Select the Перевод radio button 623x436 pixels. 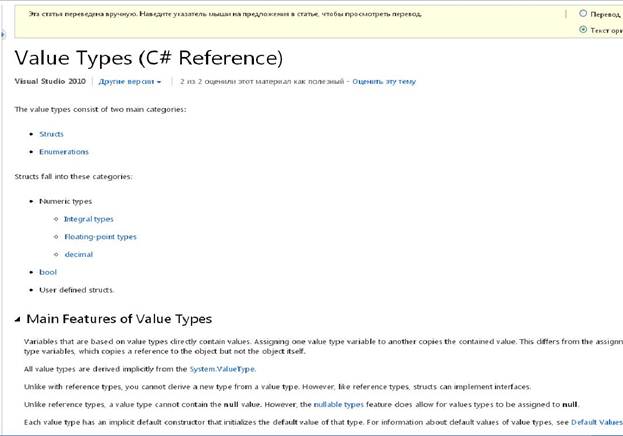[583, 14]
